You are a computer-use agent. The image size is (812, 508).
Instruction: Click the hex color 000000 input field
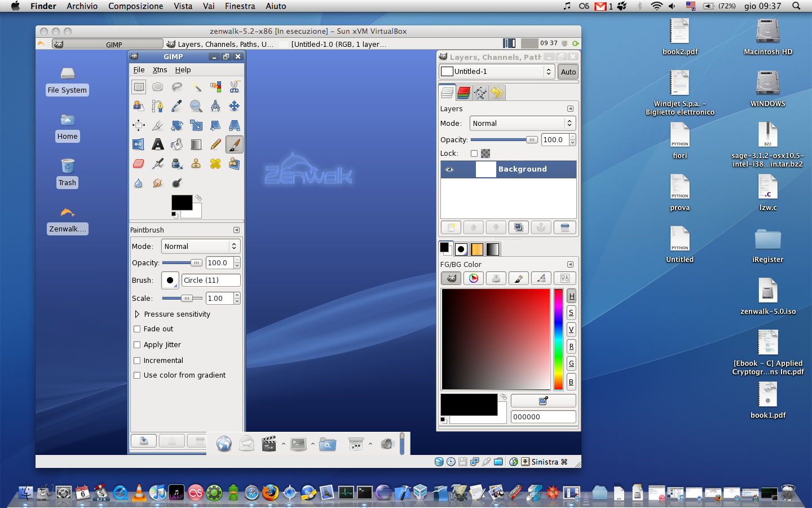click(x=542, y=417)
